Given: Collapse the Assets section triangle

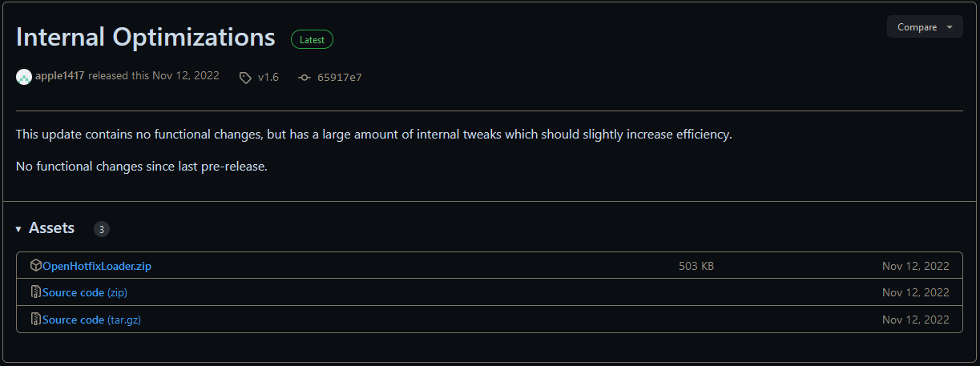Looking at the screenshot, I should [18, 230].
